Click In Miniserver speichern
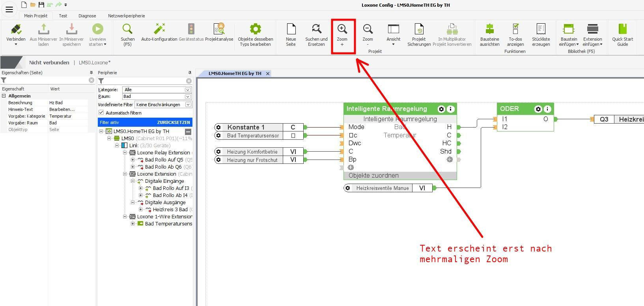 pyautogui.click(x=71, y=34)
